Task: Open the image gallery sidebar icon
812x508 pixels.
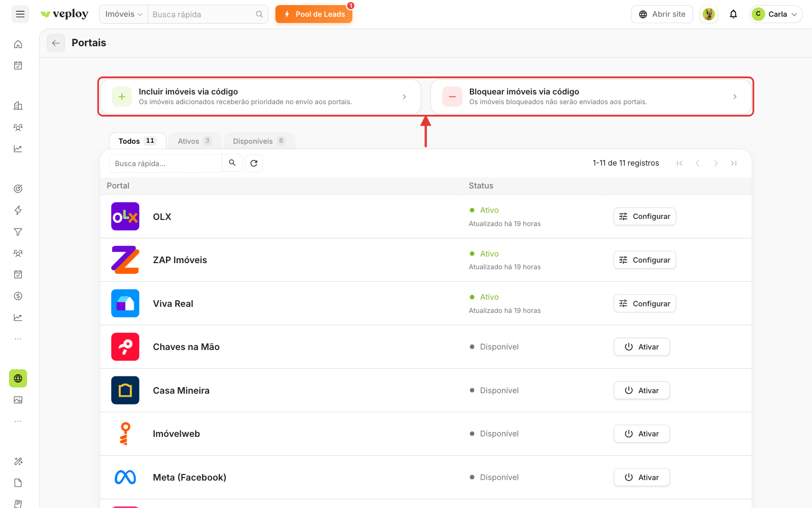Action: point(18,400)
